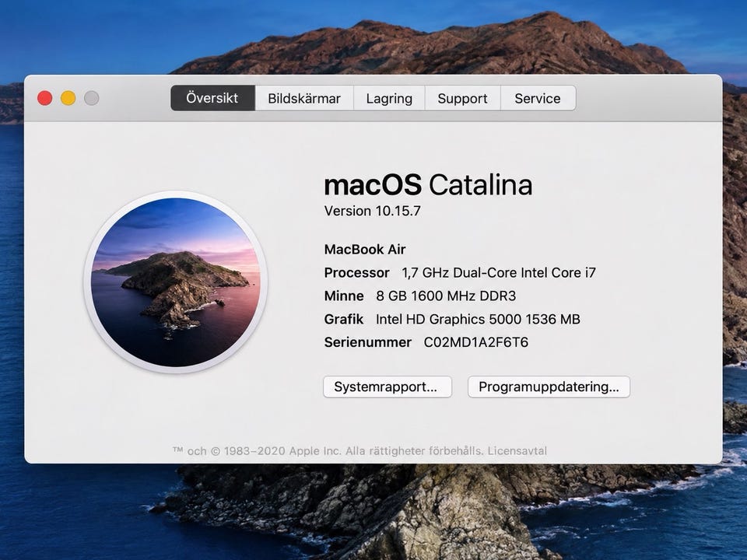Click the Serienummer label

pyautogui.click(x=368, y=342)
